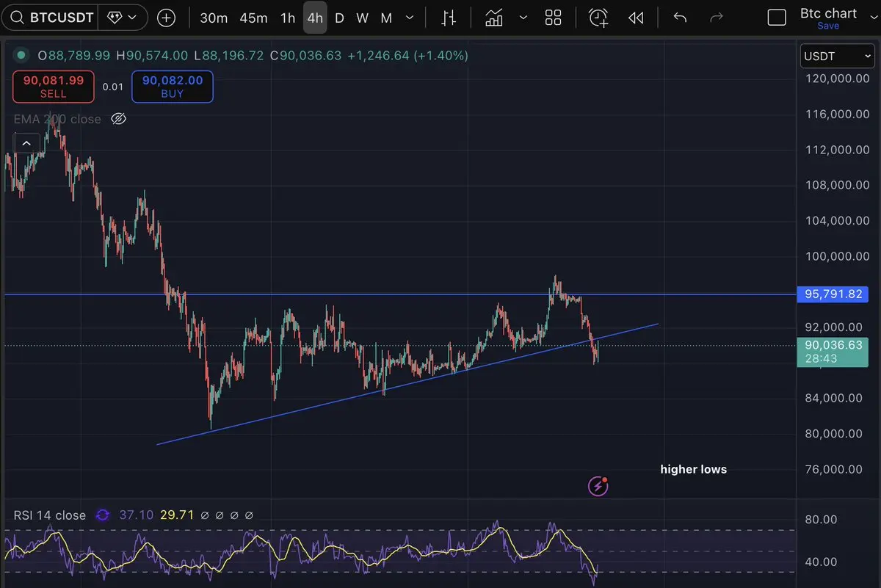Click the RSI 40.00 scale label
Screen dimensions: 881x588
click(821, 562)
